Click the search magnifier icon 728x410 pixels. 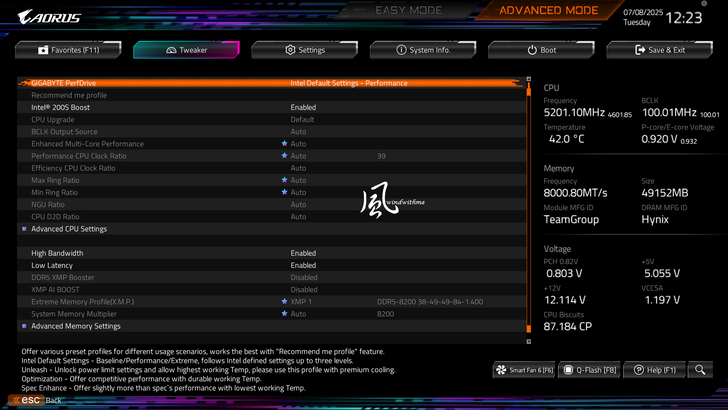[x=700, y=370]
